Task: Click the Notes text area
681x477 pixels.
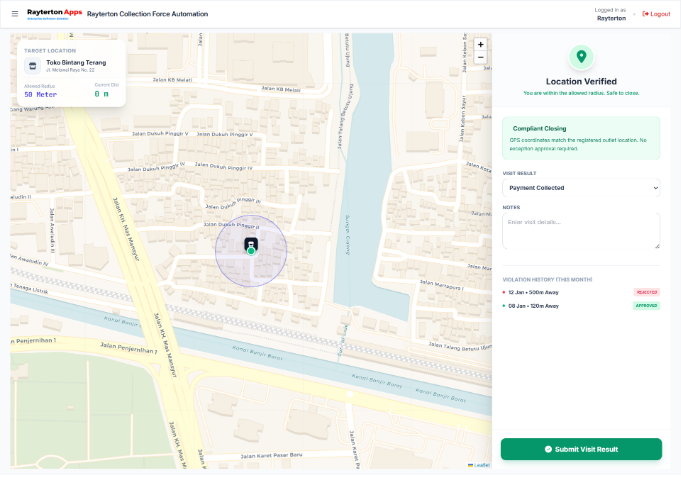Action: pos(581,230)
